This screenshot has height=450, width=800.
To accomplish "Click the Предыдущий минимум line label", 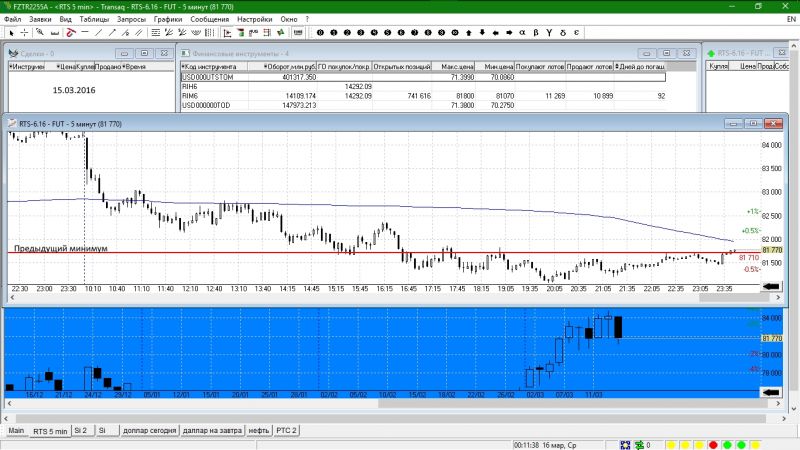I will tap(61, 248).
